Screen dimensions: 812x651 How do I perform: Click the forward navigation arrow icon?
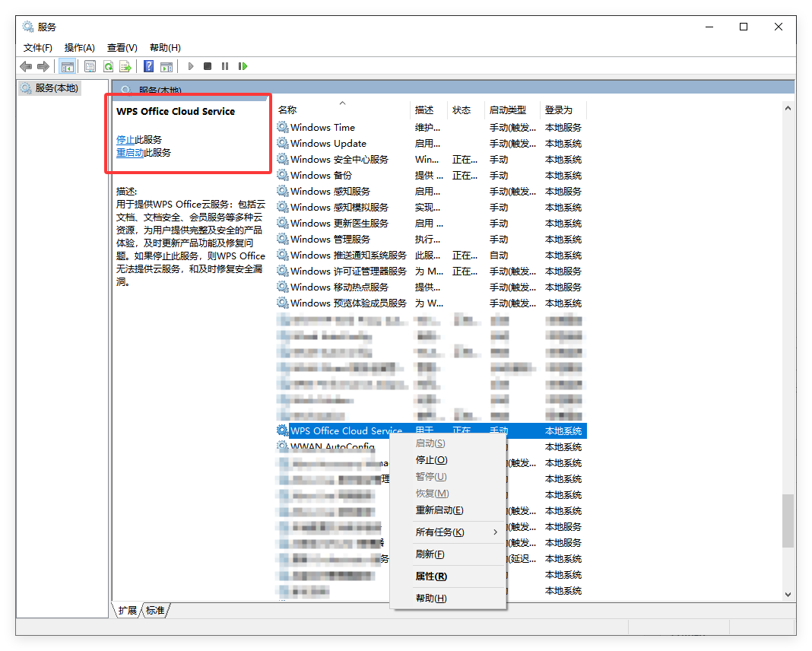(x=44, y=66)
